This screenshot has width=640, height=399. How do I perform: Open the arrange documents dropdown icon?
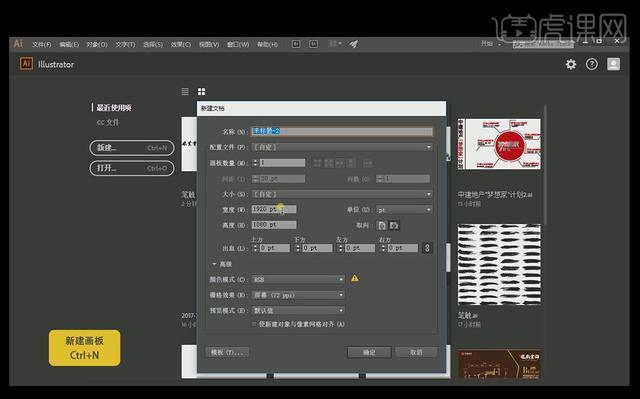point(335,44)
